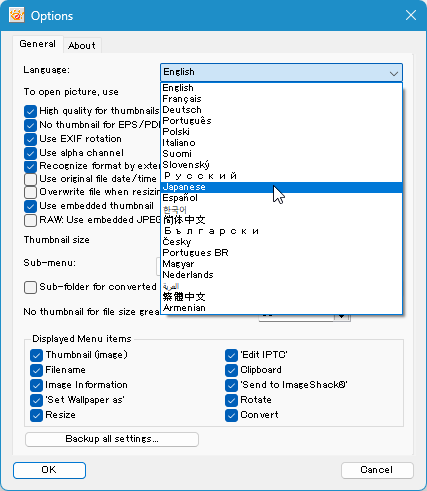Close the Options dialog window

[x=411, y=15]
